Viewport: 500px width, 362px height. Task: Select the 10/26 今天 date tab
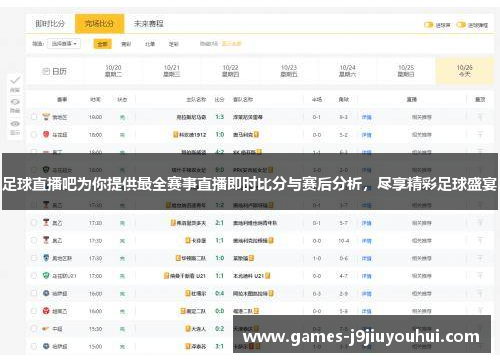465,71
